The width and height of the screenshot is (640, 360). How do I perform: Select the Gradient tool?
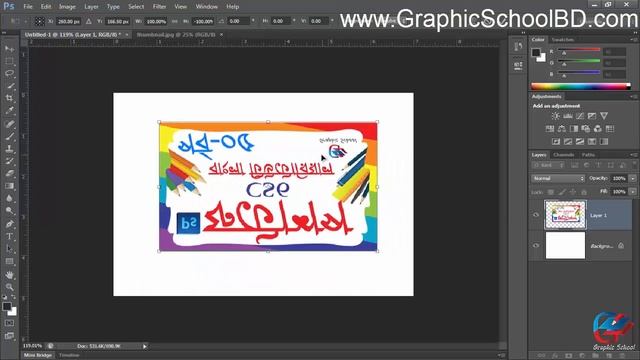(x=9, y=186)
